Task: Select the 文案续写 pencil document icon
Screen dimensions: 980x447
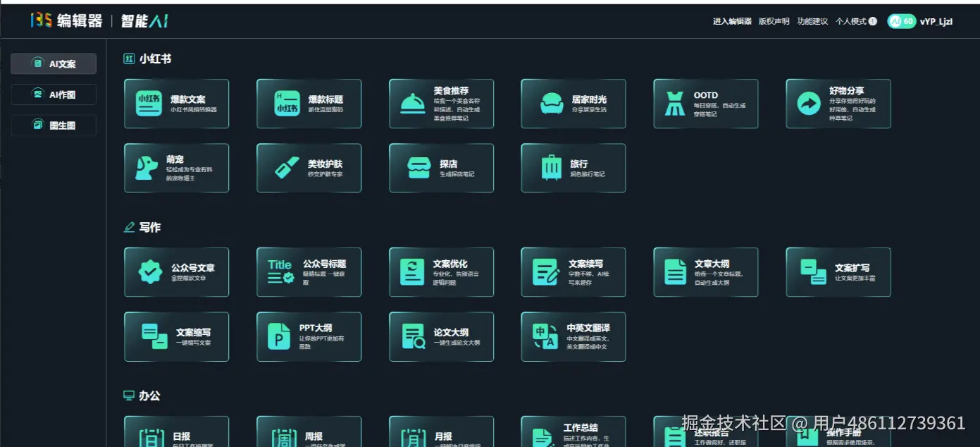Action: (x=545, y=272)
